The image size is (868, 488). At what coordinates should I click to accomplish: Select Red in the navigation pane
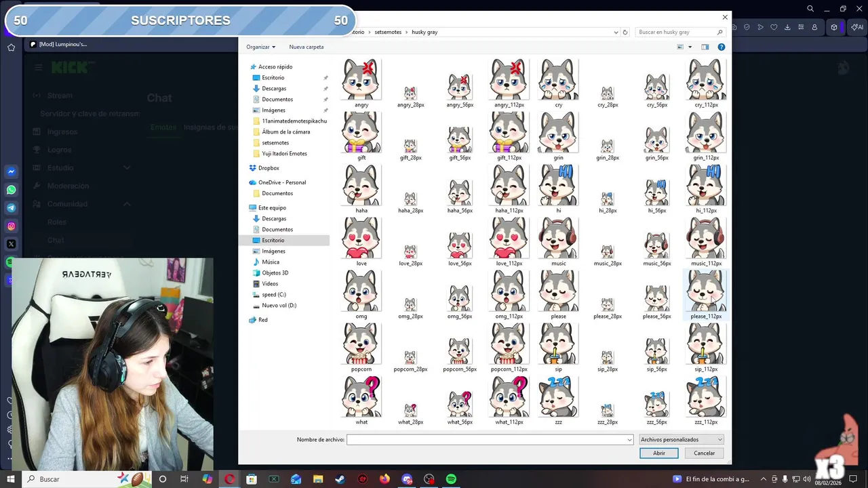(262, 319)
